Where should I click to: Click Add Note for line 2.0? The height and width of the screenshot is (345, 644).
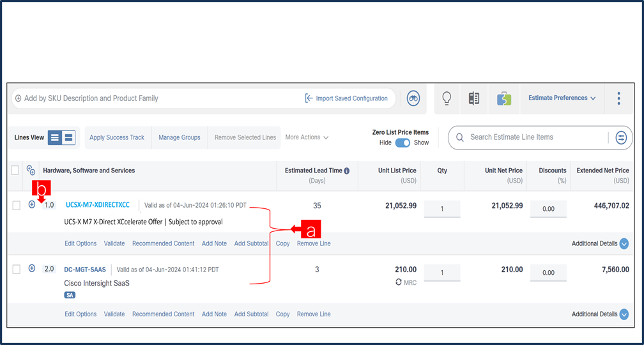[214, 314]
